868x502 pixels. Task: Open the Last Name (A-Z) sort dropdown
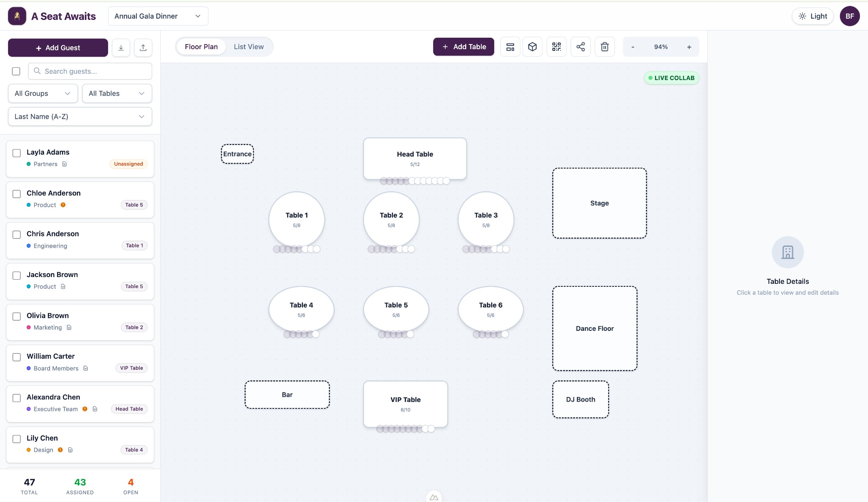(80, 116)
